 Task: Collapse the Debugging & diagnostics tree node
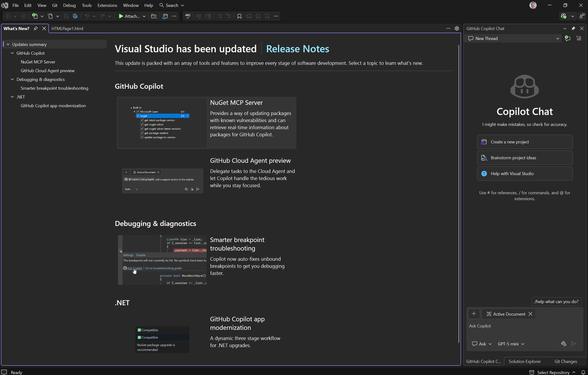point(12,79)
